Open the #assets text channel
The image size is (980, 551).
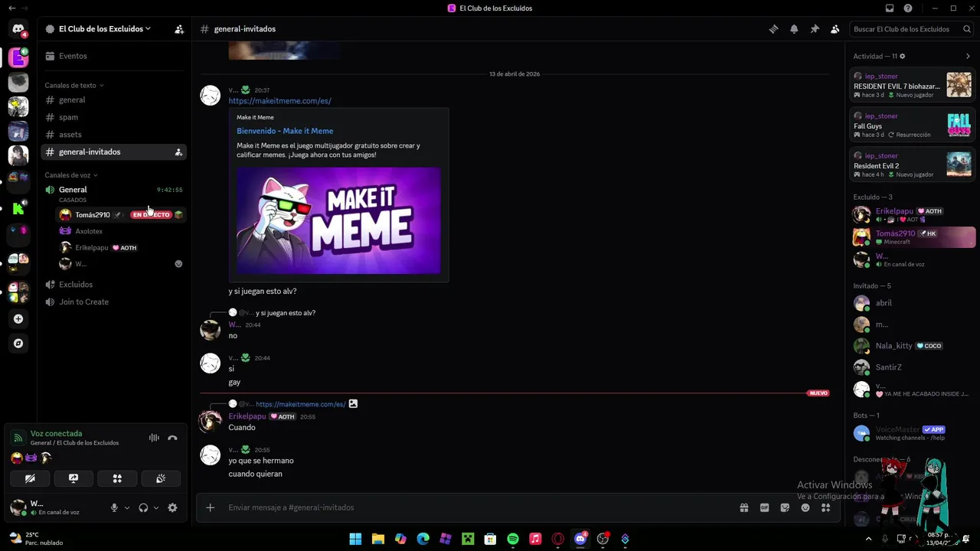pyautogui.click(x=114, y=135)
